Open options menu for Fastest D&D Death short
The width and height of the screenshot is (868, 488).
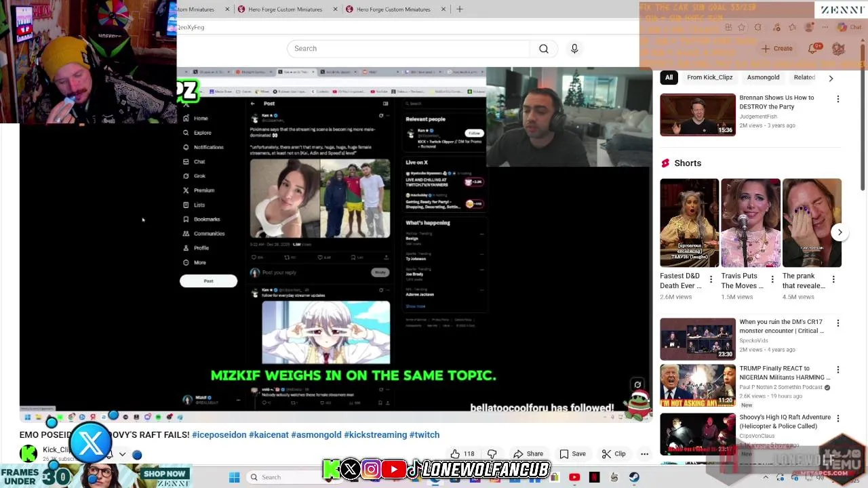click(x=711, y=279)
